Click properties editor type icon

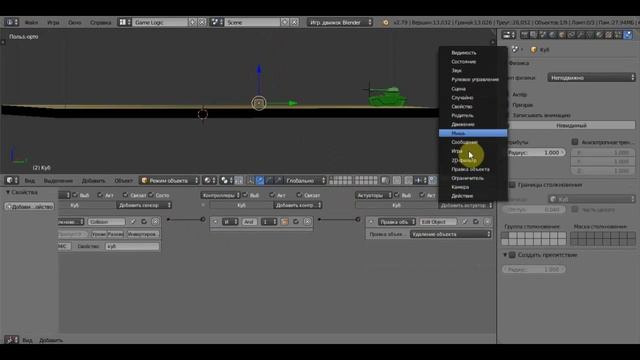click(x=509, y=35)
